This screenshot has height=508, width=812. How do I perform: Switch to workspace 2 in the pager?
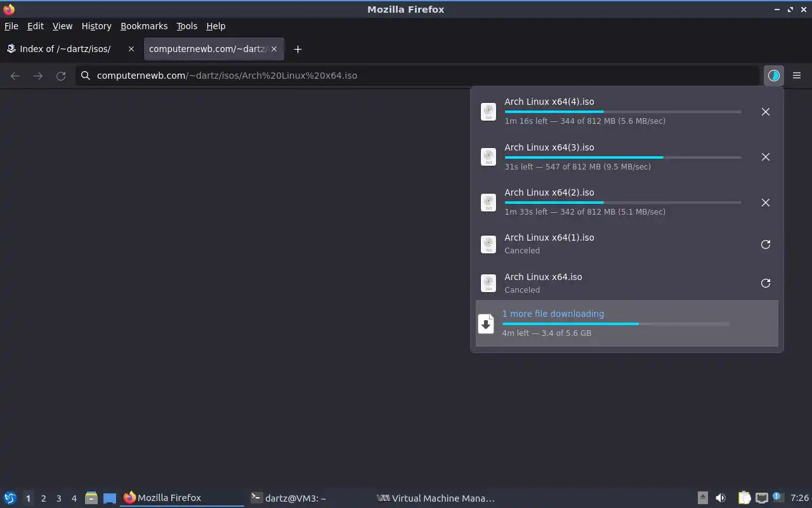[x=43, y=498]
